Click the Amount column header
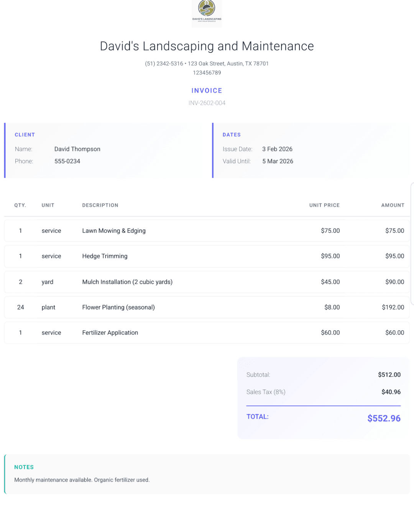This screenshot has width=414, height=532. click(x=393, y=205)
